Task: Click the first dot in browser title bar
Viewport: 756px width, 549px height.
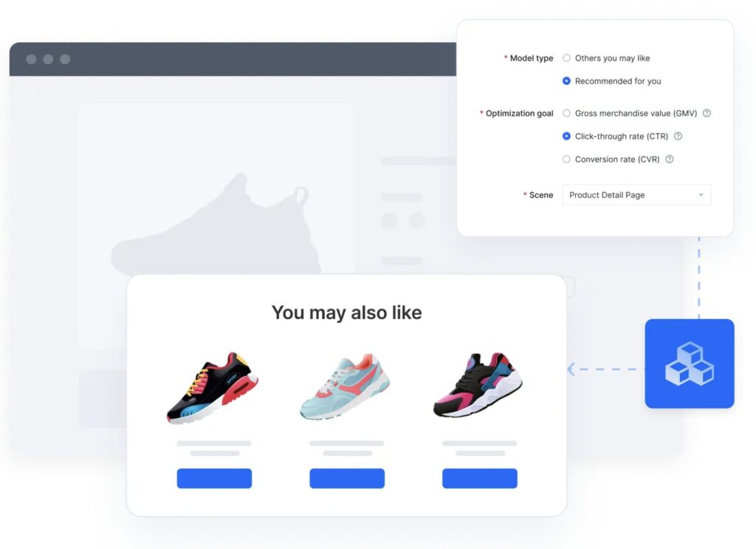Action: 31,59
